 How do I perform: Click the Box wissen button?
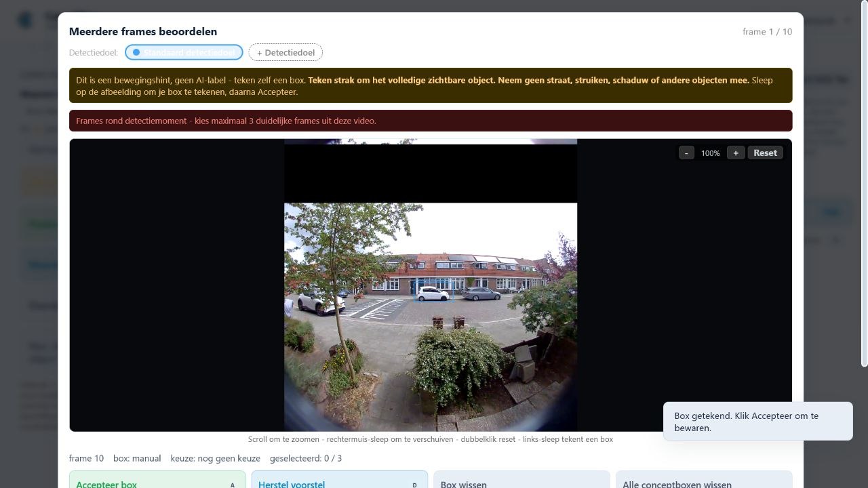point(521,480)
